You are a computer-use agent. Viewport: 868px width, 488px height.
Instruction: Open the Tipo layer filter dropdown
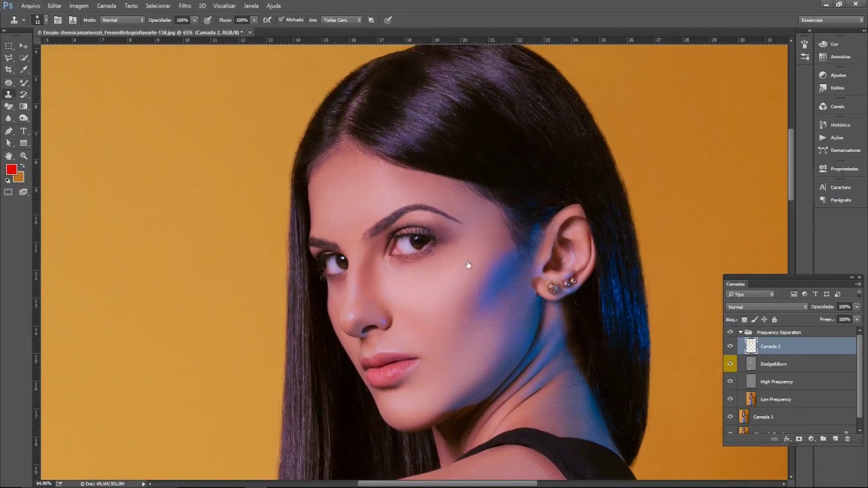click(x=750, y=294)
